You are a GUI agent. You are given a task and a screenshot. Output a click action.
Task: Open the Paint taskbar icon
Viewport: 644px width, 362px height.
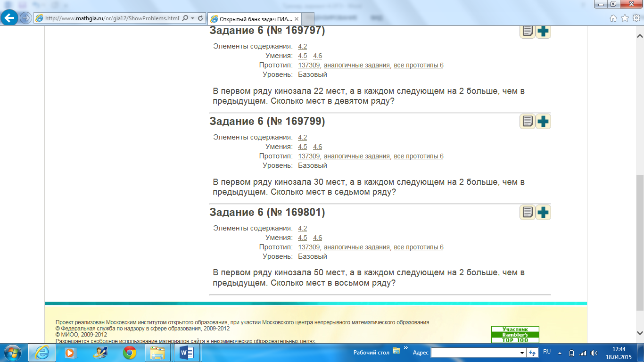click(x=100, y=353)
